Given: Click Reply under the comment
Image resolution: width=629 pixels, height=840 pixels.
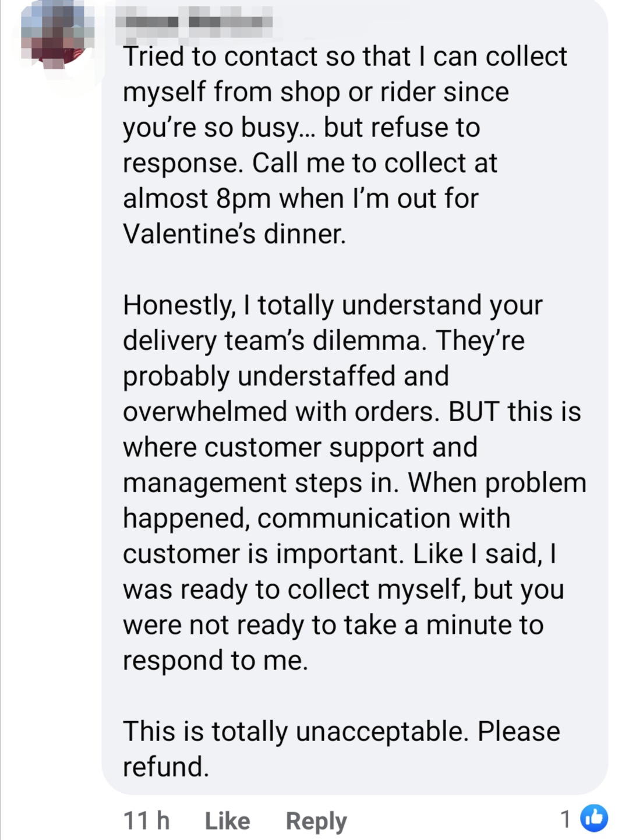Looking at the screenshot, I should (316, 821).
